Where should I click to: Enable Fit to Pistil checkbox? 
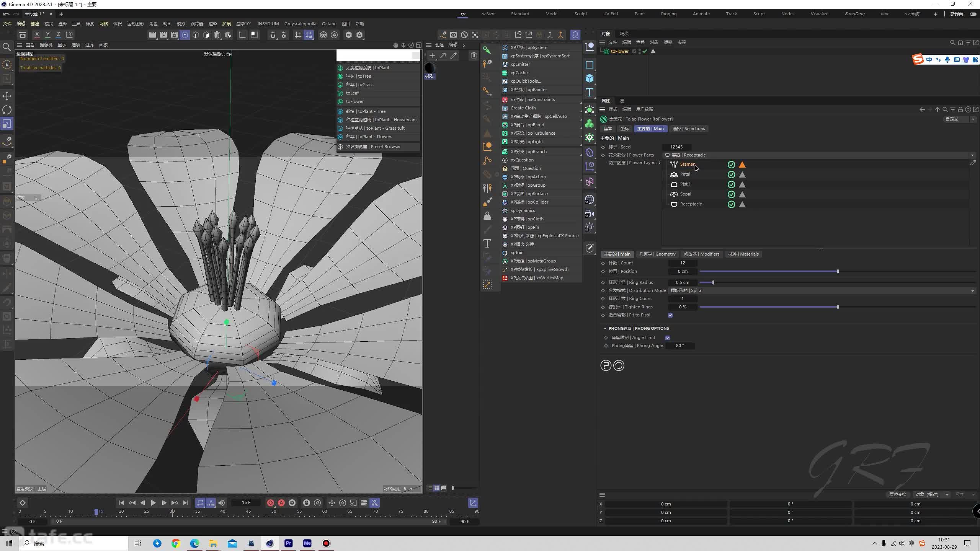[670, 315]
